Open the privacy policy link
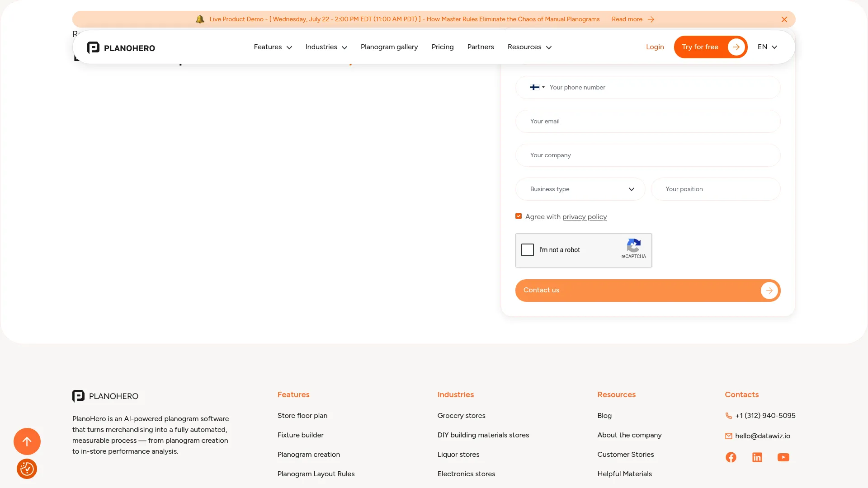 (x=585, y=217)
